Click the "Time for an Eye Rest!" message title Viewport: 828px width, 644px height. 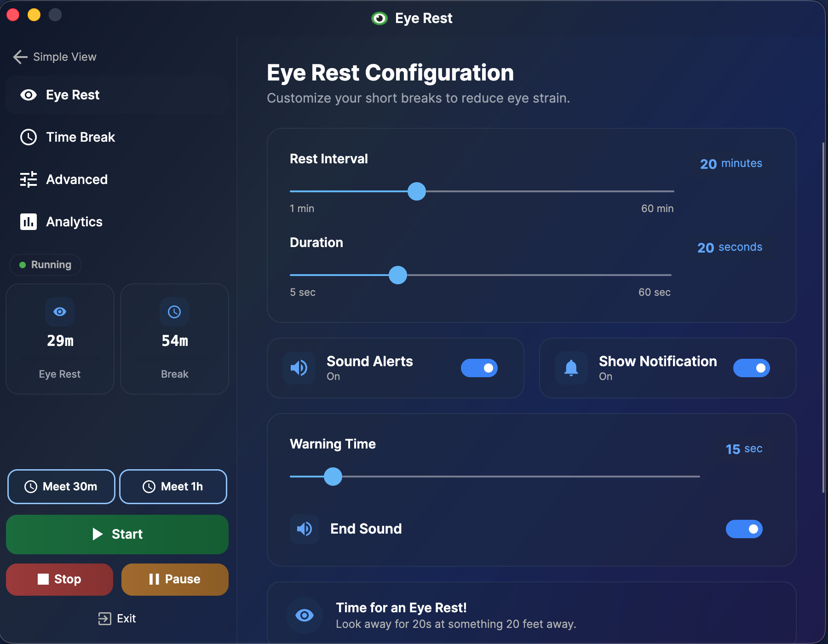pos(401,608)
